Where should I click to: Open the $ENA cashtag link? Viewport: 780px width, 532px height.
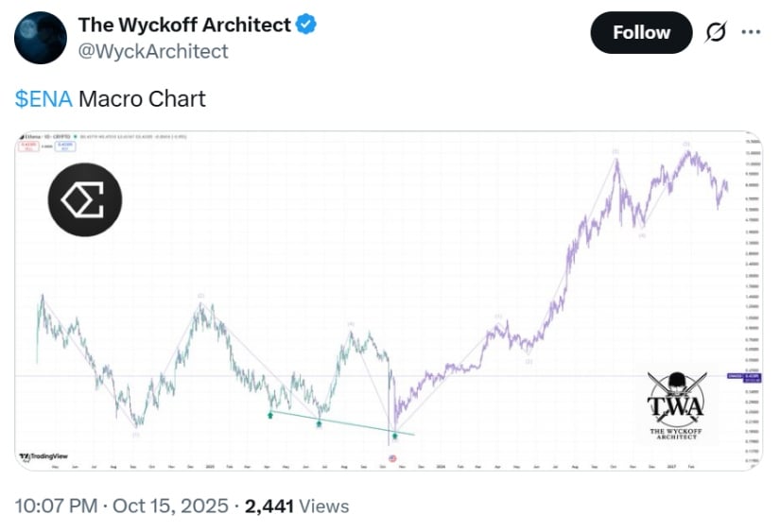(x=43, y=98)
